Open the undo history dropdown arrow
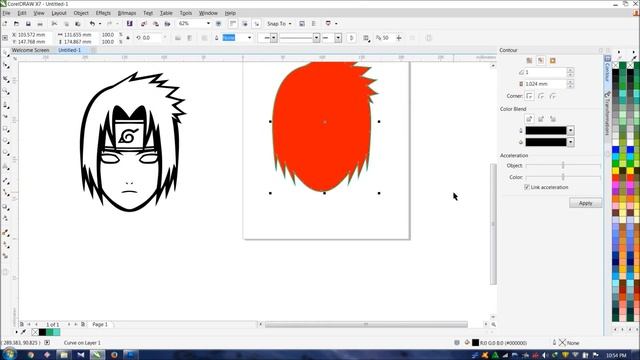 point(100,24)
